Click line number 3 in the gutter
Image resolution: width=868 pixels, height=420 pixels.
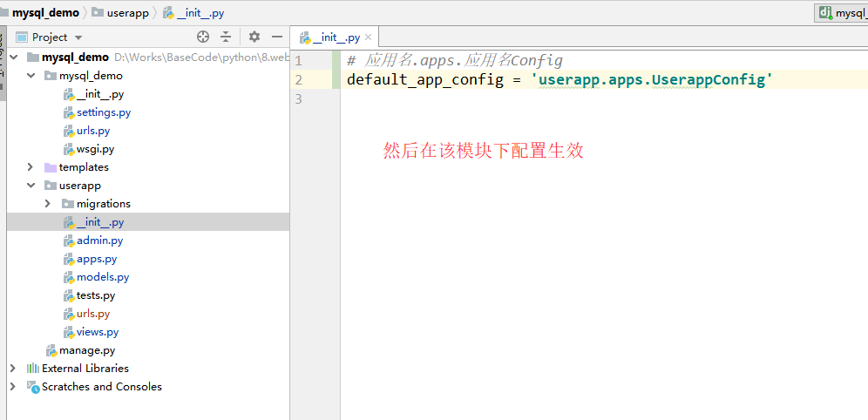coord(299,98)
